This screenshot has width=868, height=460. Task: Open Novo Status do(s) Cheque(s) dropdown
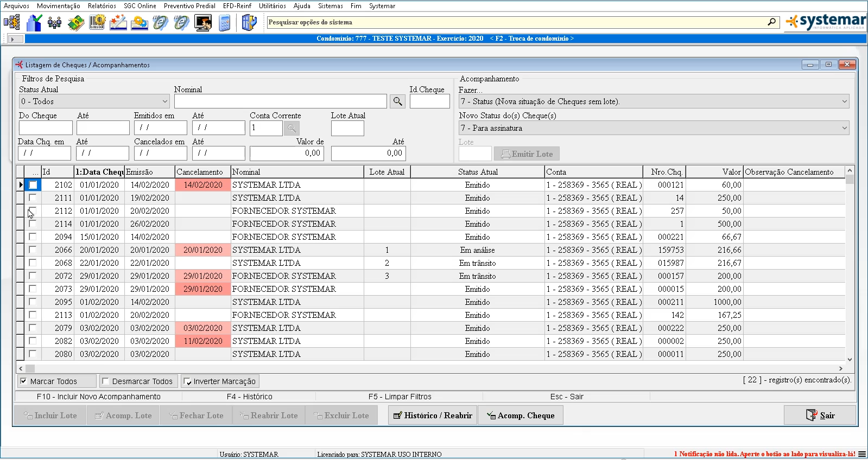[x=844, y=128]
